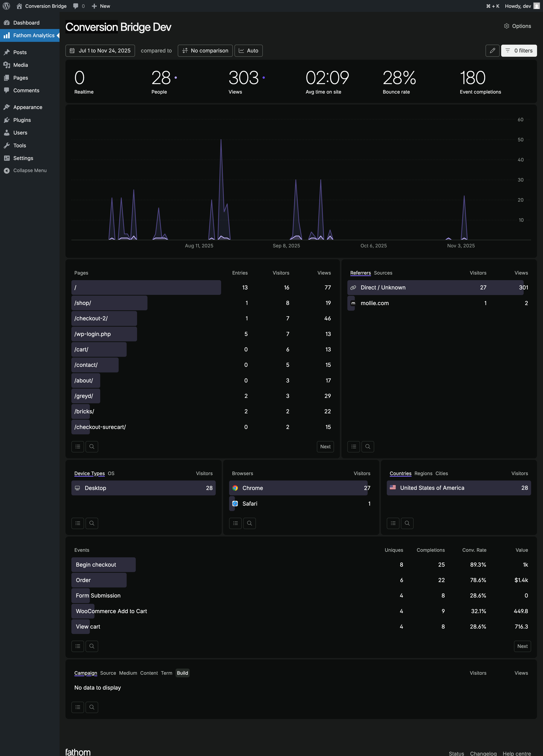Open Comments in the sidebar
Image resolution: width=543 pixels, height=756 pixels.
coord(30,90)
